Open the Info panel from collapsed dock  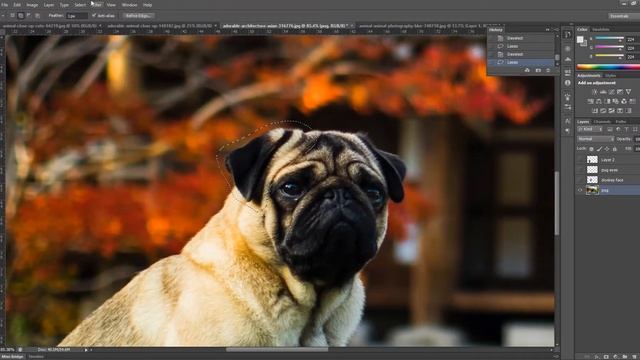click(567, 83)
